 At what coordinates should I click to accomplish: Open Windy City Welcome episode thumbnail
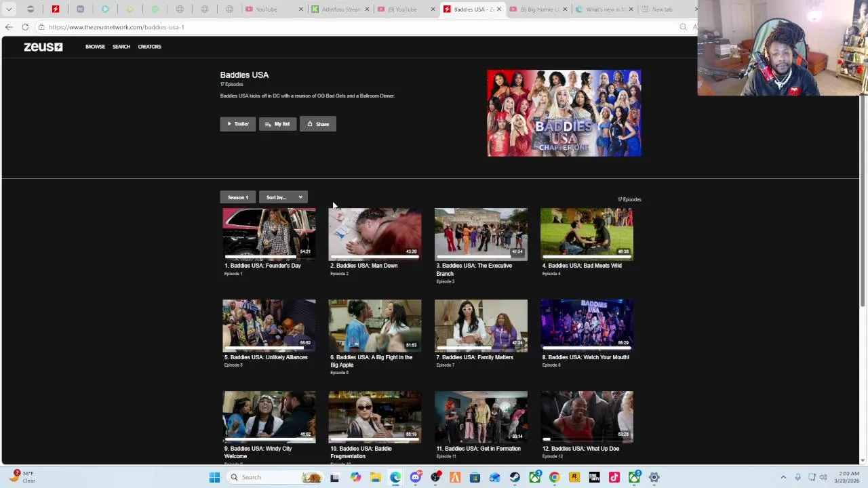[x=269, y=417]
